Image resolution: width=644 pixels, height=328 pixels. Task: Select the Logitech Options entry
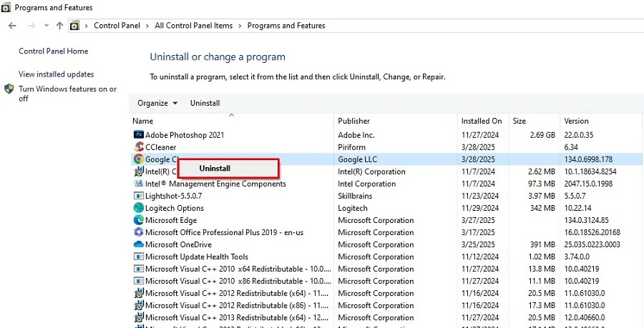click(175, 208)
